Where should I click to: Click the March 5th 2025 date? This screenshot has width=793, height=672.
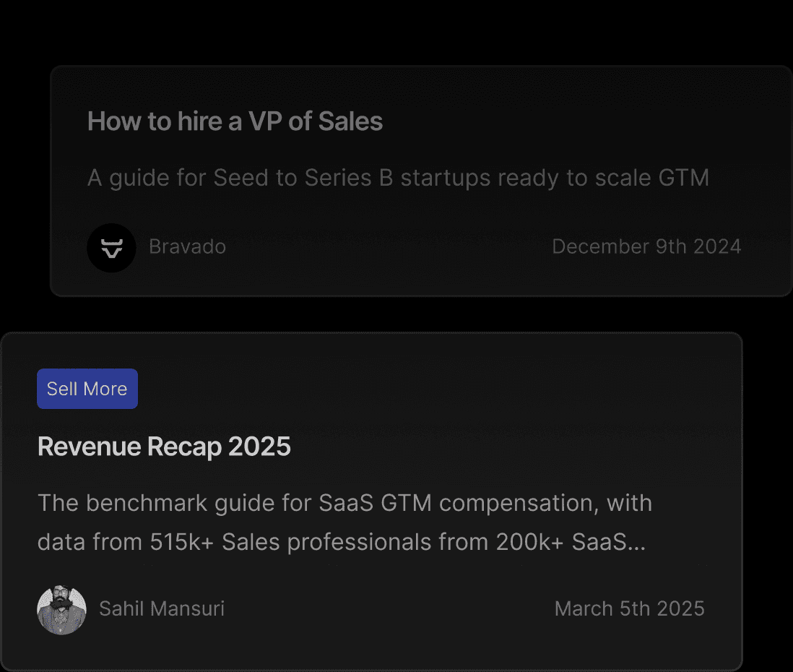[629, 608]
